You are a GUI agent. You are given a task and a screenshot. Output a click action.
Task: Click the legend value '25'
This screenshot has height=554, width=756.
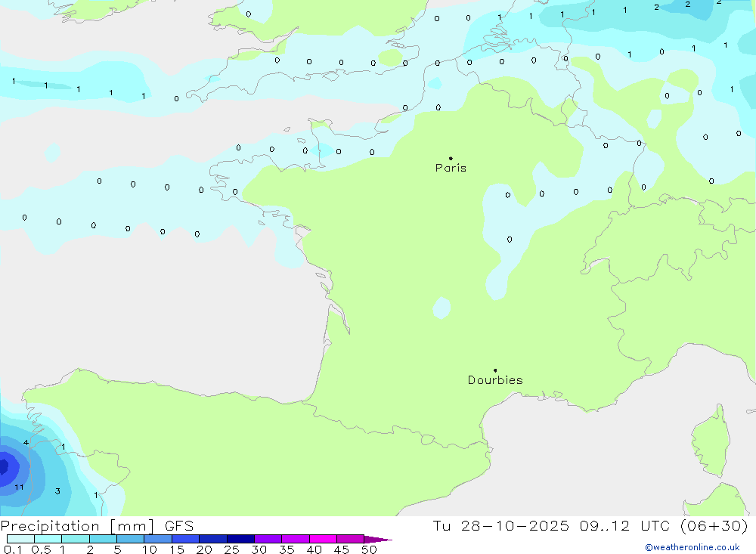point(231,549)
